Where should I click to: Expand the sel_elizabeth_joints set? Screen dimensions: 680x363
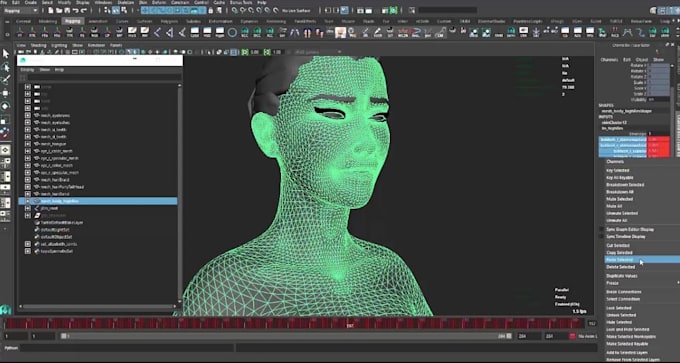click(x=28, y=244)
